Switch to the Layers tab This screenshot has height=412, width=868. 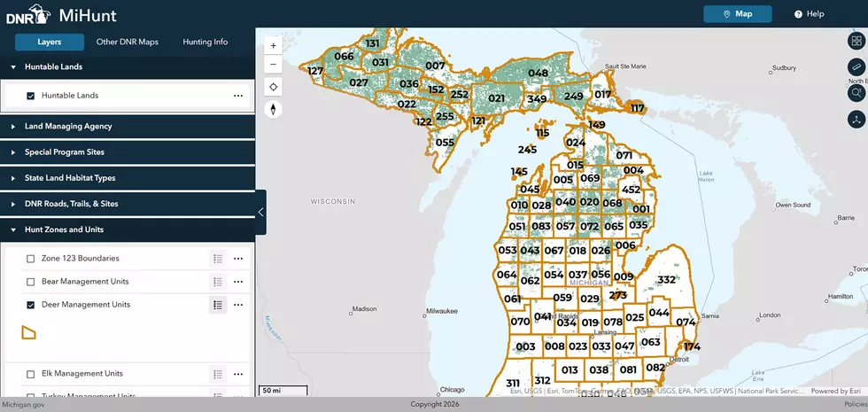[x=50, y=43]
